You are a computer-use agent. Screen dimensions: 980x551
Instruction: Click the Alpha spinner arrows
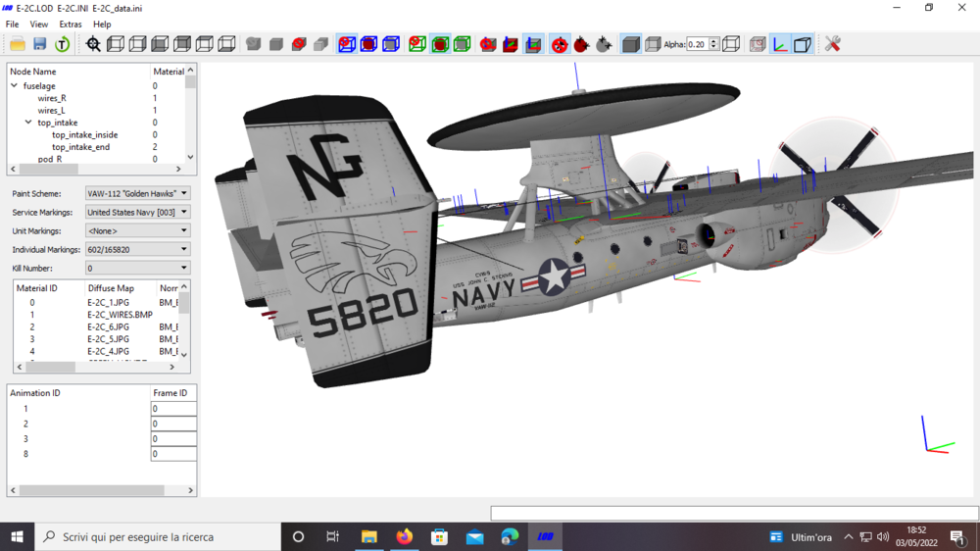pyautogui.click(x=713, y=44)
